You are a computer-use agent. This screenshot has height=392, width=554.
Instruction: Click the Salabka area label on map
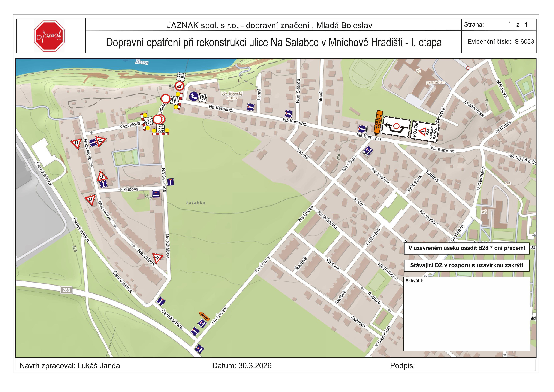pyautogui.click(x=196, y=203)
